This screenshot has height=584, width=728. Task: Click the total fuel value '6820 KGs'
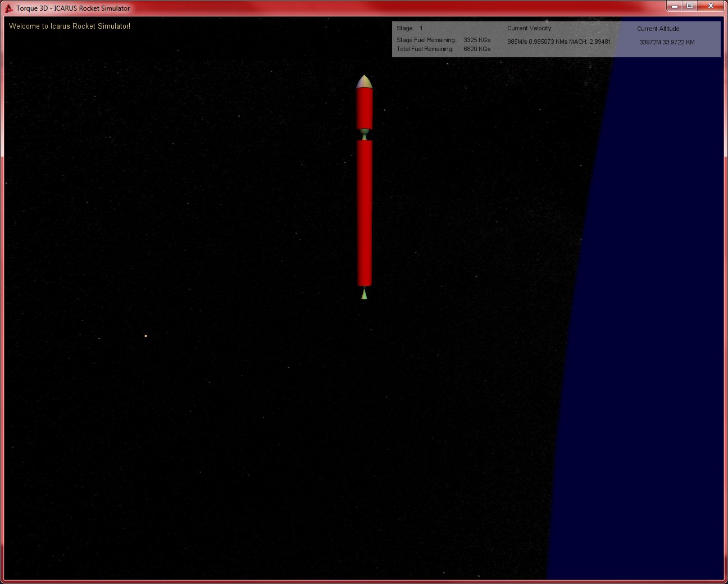(x=477, y=49)
